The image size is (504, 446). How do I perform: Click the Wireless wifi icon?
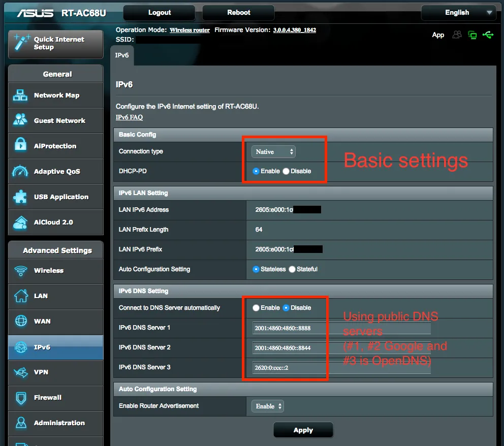click(21, 271)
